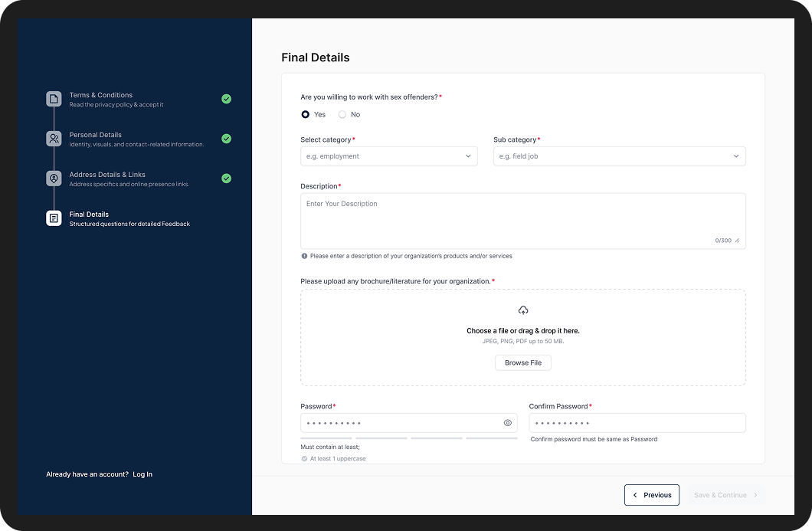This screenshot has width=812, height=531.
Task: Click text 'Choose a file or drag & drop it here.'
Action: [523, 330]
